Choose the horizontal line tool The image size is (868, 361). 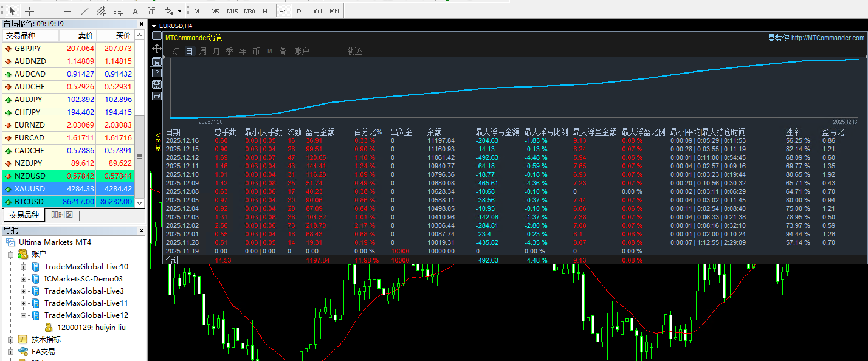67,11
